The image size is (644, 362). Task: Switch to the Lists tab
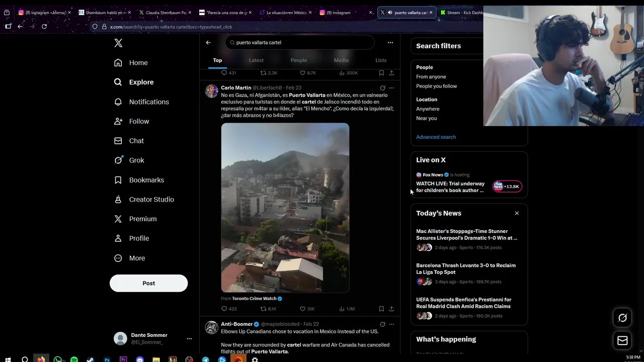click(381, 60)
